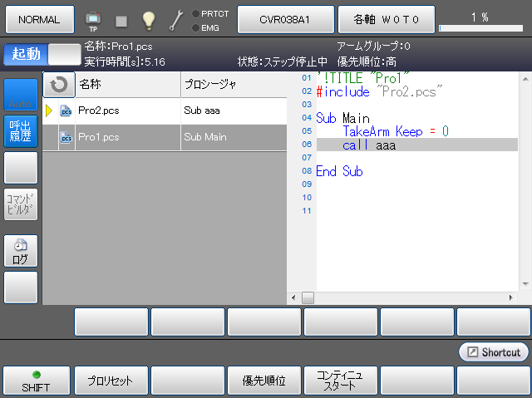Open the NORMAL mode selector

(38, 18)
